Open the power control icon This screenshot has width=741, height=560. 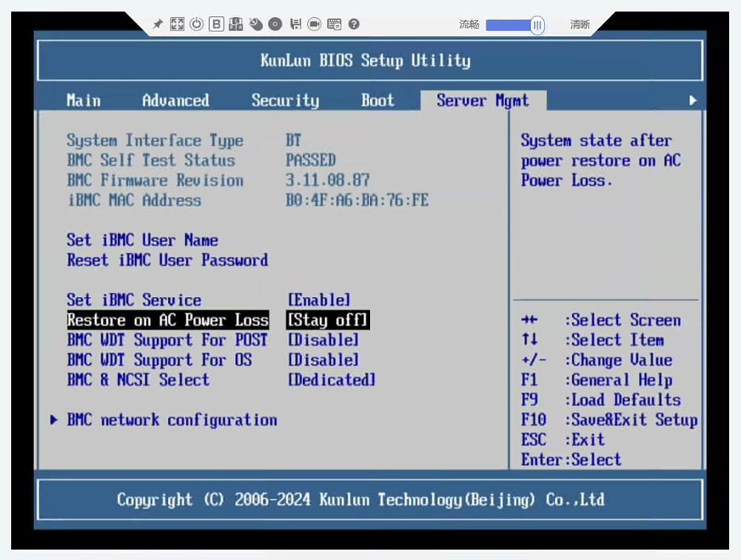click(x=196, y=24)
